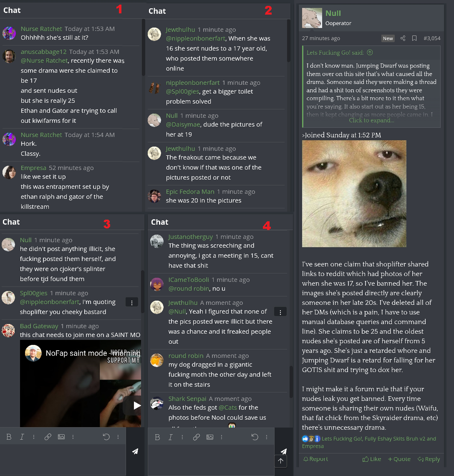Report Null's post
The height and width of the screenshot is (476, 454).
click(315, 459)
